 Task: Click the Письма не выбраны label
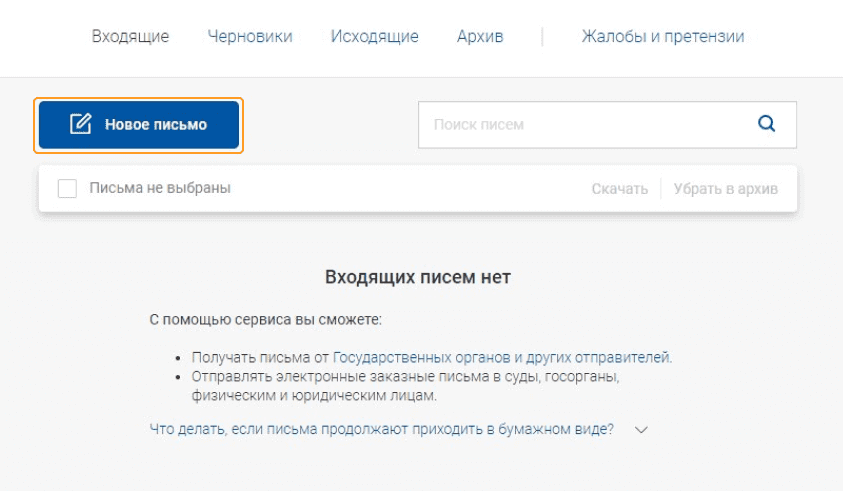[160, 188]
